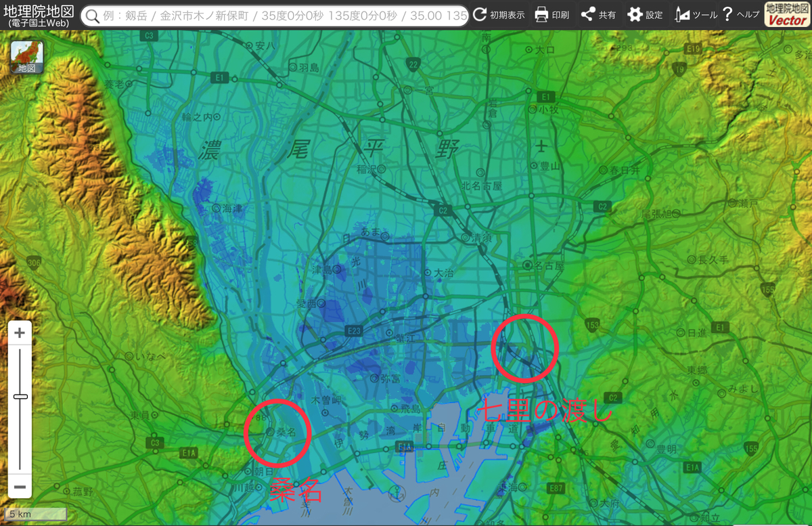
Task: Zoom out with the minus button
Action: (20, 487)
